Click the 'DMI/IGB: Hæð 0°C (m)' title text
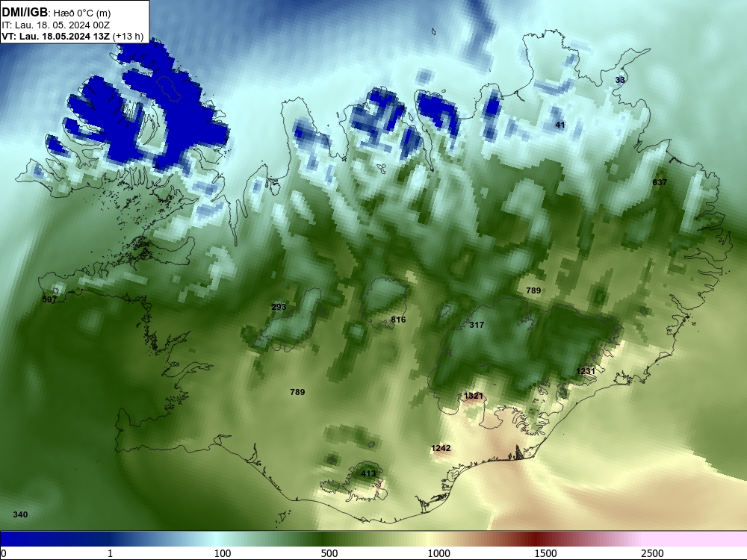 (56, 13)
